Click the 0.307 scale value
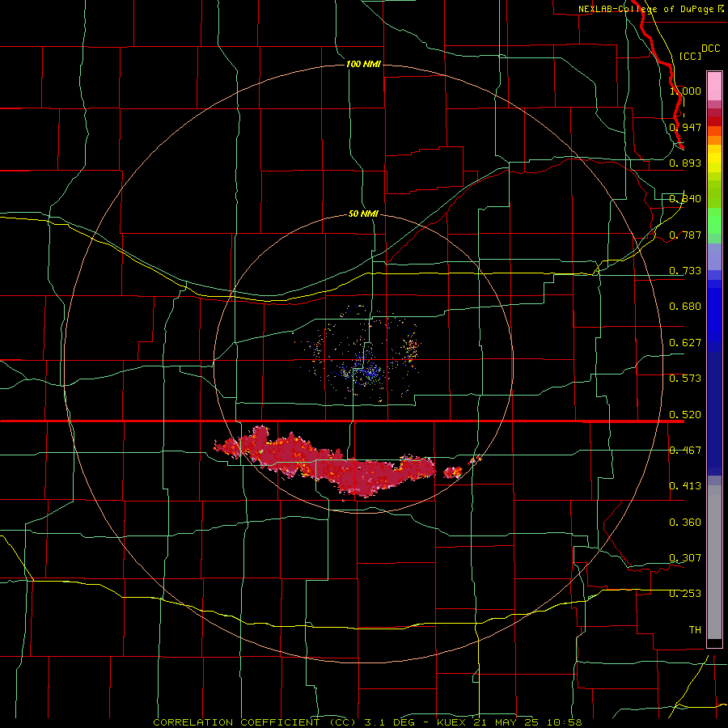Viewport: 728px width, 728px height. 685,557
